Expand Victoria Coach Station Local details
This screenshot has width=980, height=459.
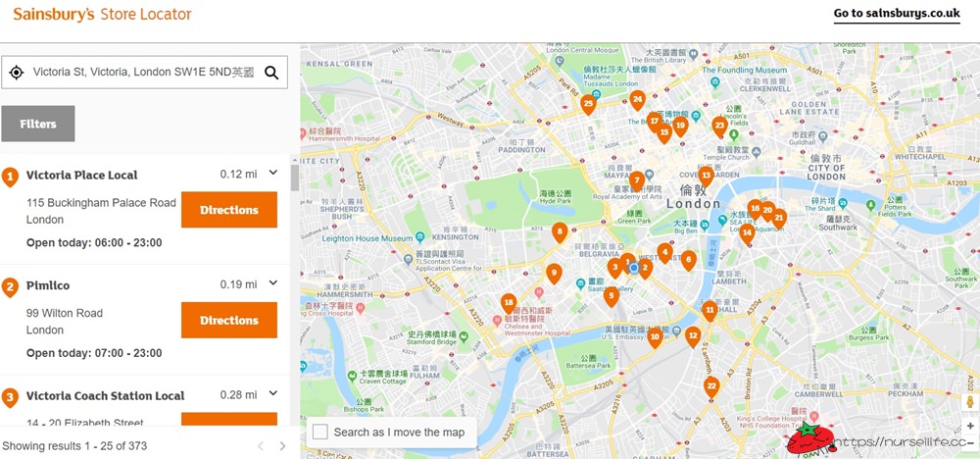coord(273,393)
